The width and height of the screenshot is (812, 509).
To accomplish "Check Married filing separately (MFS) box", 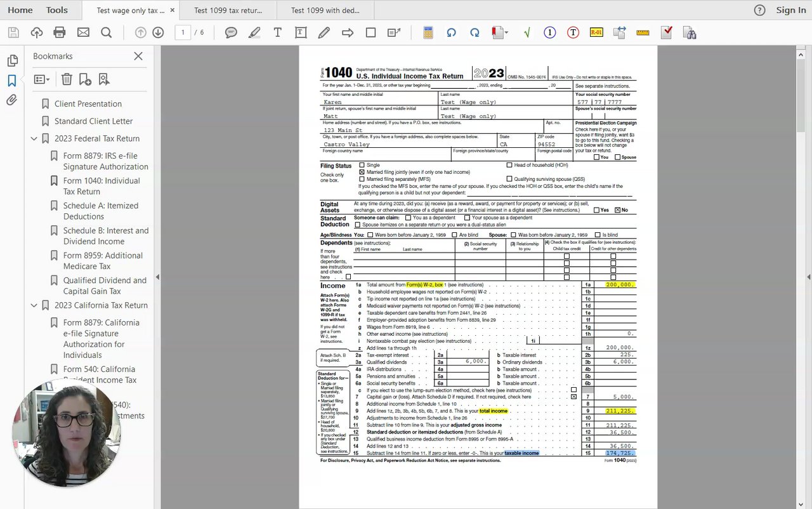I will pos(362,179).
